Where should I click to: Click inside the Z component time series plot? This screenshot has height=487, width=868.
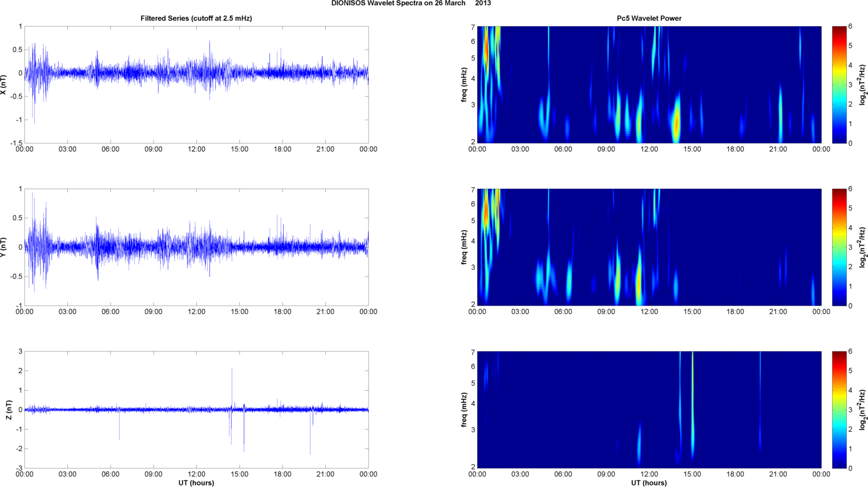pos(196,409)
